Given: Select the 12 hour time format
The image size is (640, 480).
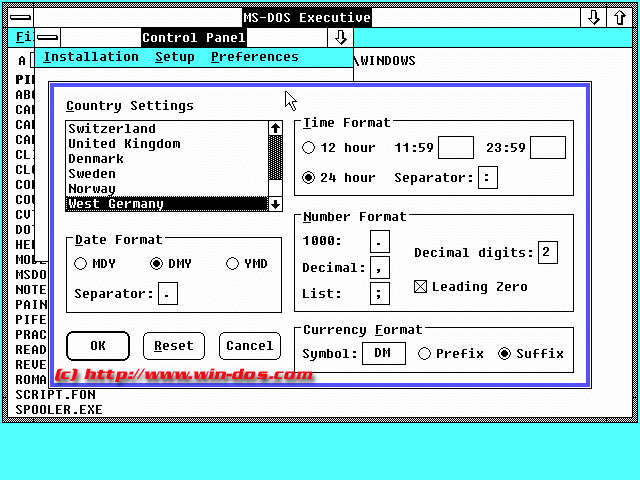Looking at the screenshot, I should (309, 148).
